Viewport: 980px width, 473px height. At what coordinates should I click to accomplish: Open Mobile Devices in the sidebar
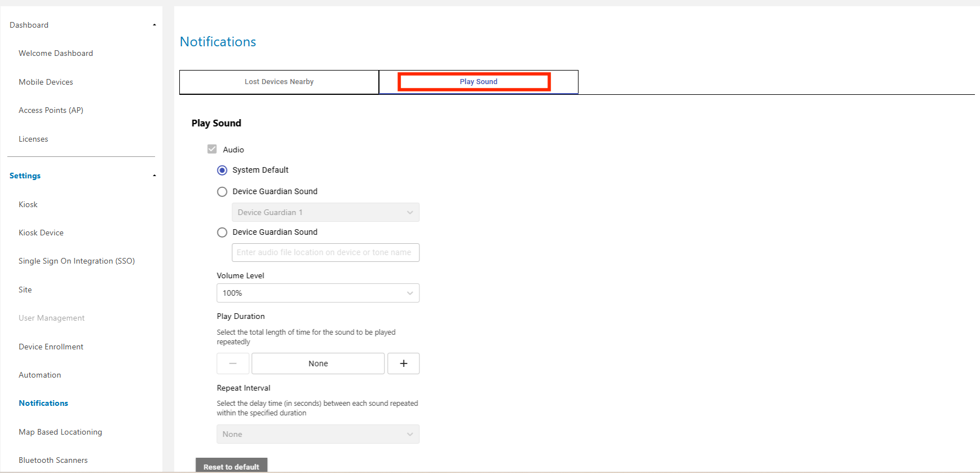pyautogui.click(x=46, y=82)
